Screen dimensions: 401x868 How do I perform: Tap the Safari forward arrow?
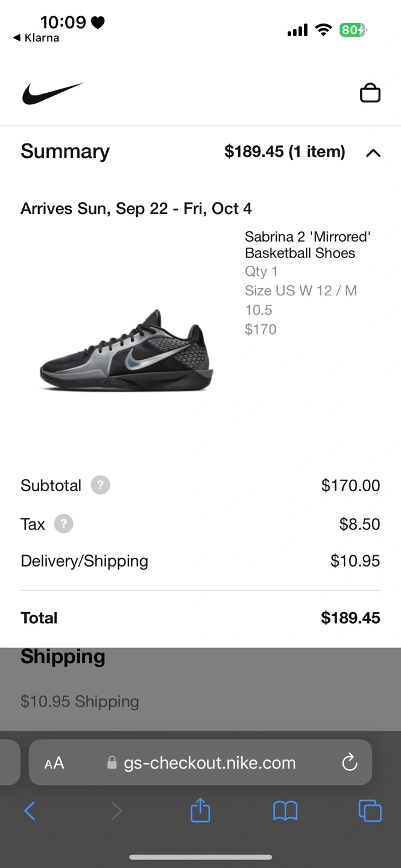116,811
